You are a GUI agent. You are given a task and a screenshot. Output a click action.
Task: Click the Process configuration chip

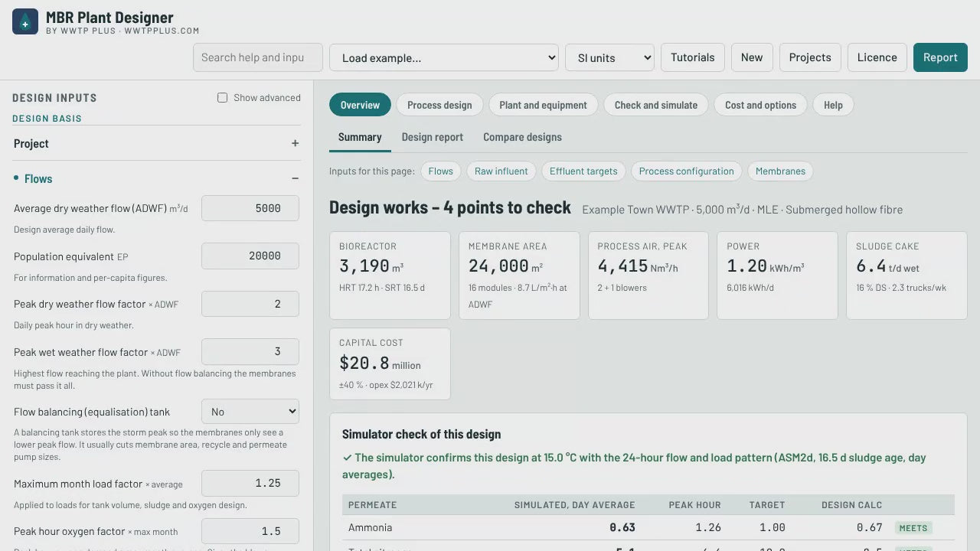point(687,171)
